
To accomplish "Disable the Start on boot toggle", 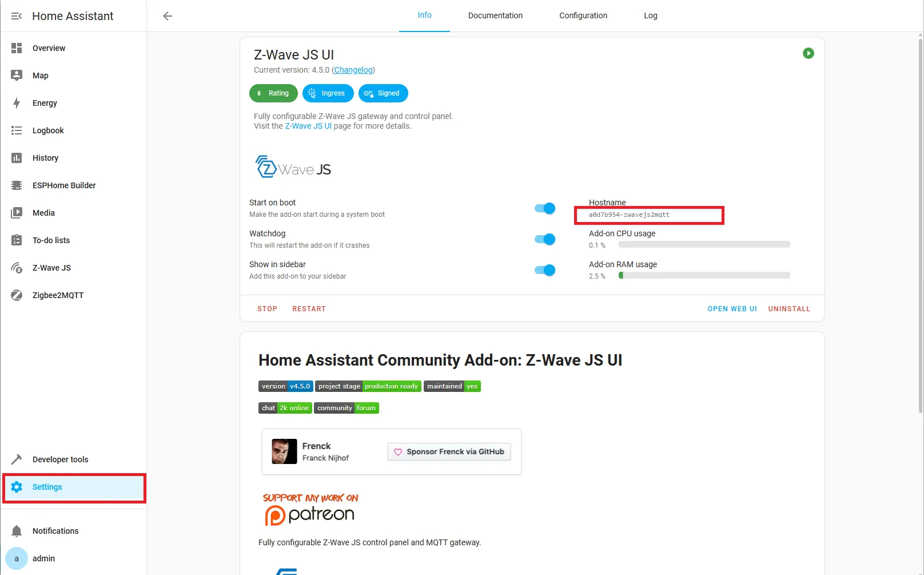I will pyautogui.click(x=544, y=208).
